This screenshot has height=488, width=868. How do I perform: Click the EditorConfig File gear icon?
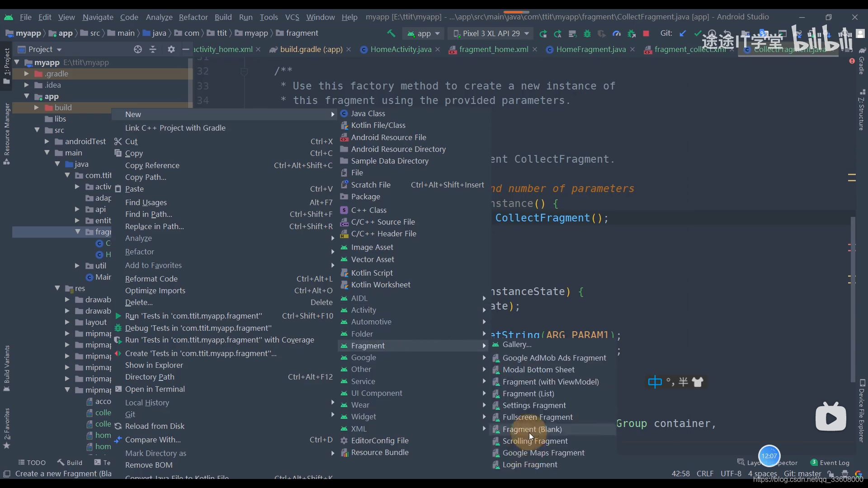(344, 441)
